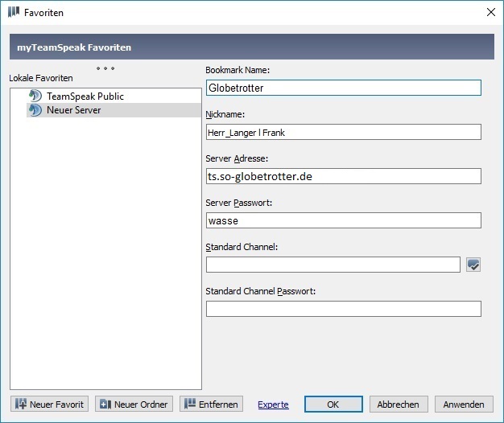The width and height of the screenshot is (504, 423).
Task: Click the Standard Channel Passwort label
Action: [x=260, y=291]
